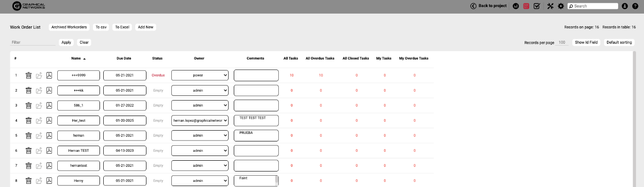644x187 pixels.
Task: Go Back to project link
Action: 489,6
